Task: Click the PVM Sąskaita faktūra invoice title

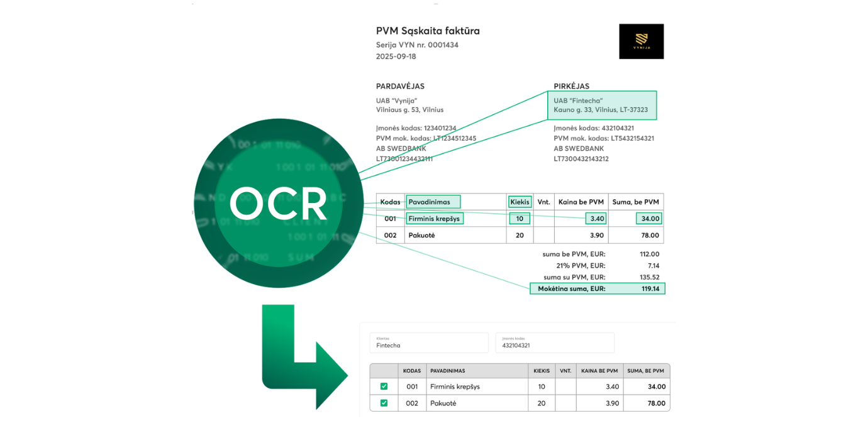Action: 428,31
